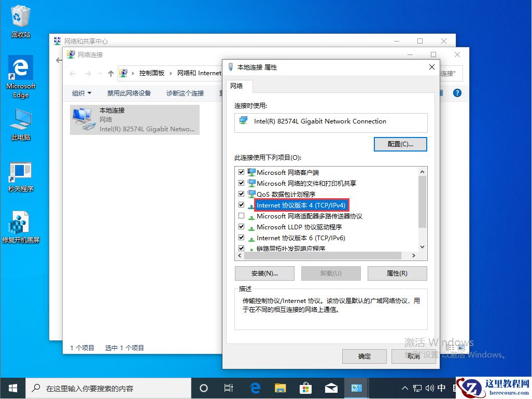532x399 pixels.
Task: Open the 组织 dropdown menu
Action: pos(81,93)
